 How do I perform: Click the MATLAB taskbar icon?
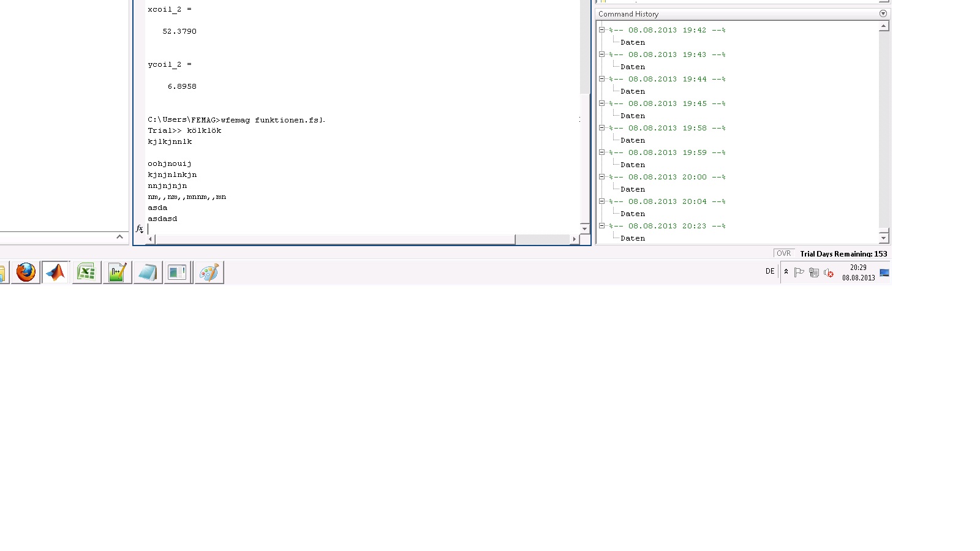pyautogui.click(x=56, y=272)
